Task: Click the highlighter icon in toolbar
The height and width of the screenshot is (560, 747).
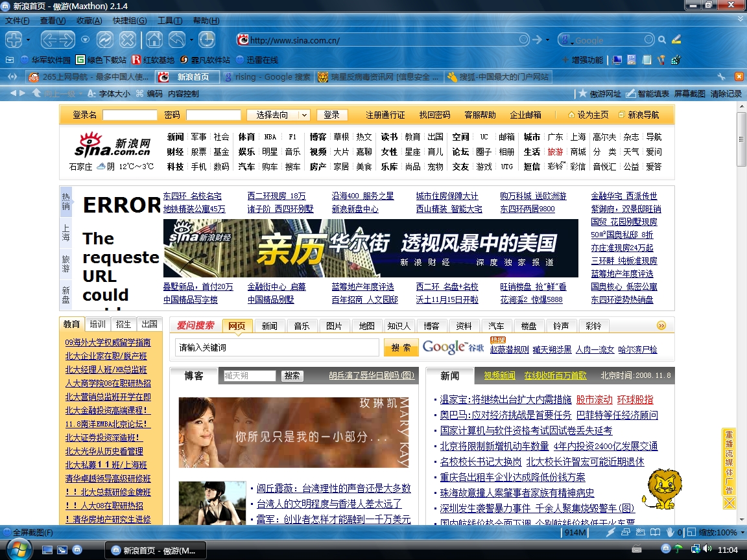Action: pyautogui.click(x=676, y=40)
